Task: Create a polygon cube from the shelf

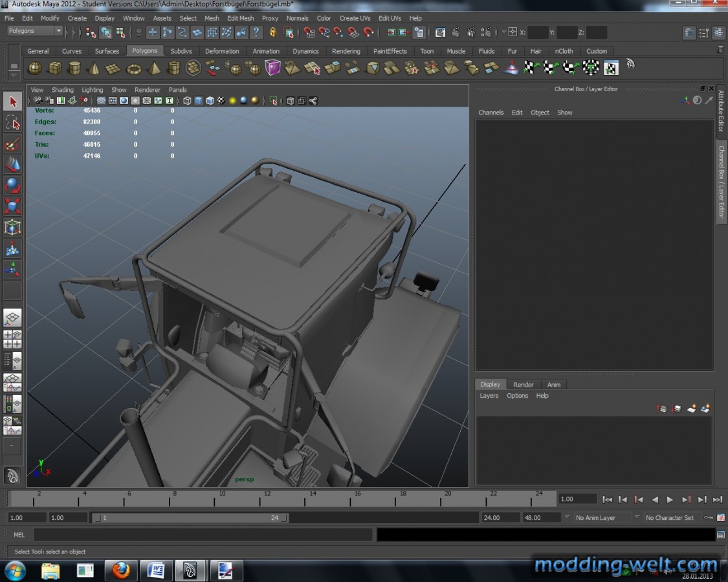Action: coord(55,69)
